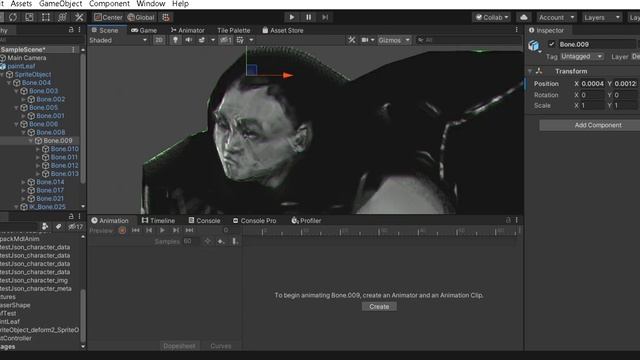Switch to the Timeline tab
The width and height of the screenshot is (640, 360).
tap(158, 220)
